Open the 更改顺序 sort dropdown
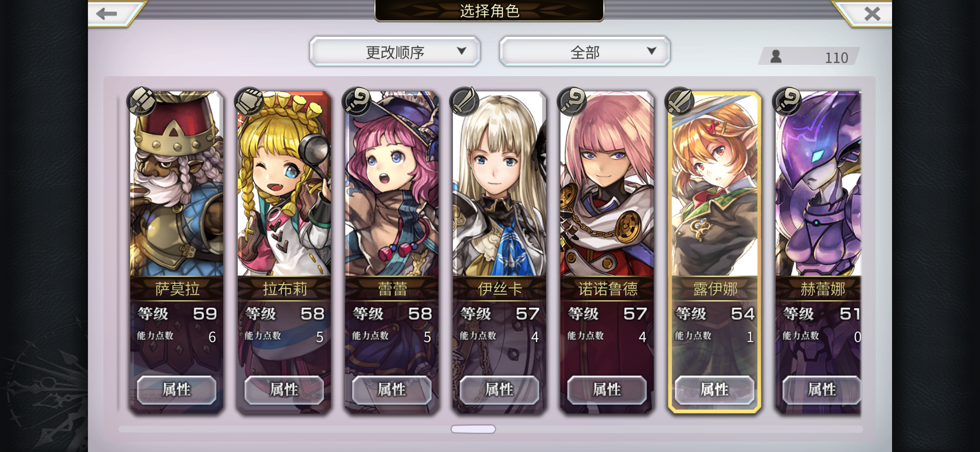 395,51
